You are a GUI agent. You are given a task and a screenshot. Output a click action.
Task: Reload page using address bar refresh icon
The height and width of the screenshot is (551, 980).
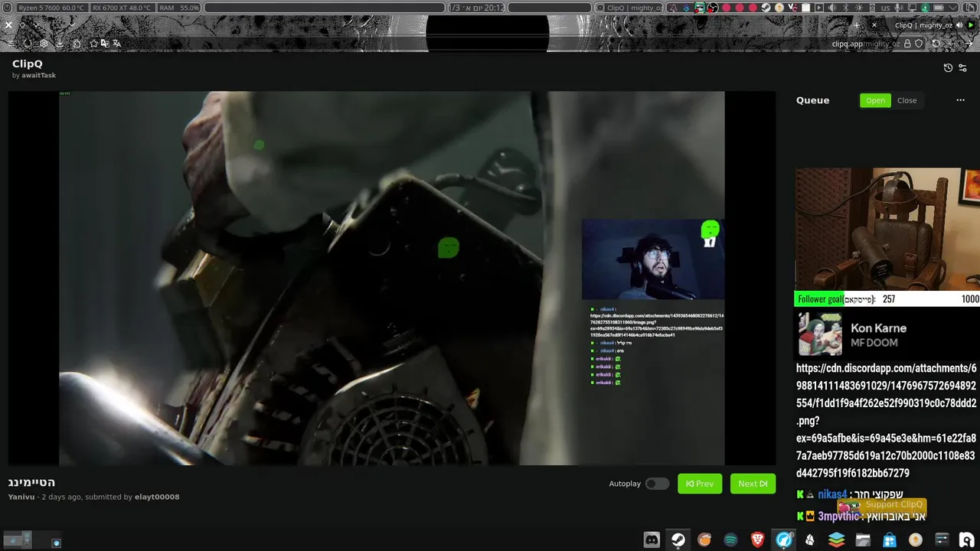(x=936, y=44)
